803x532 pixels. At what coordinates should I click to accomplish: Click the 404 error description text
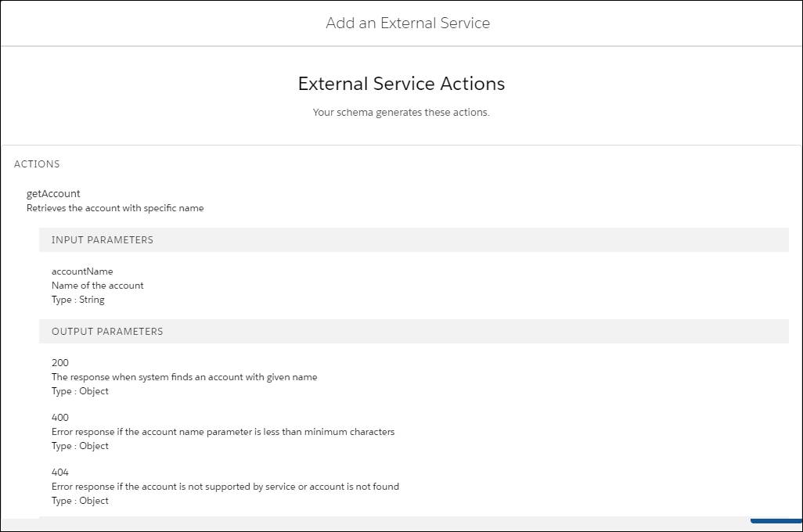pyautogui.click(x=225, y=487)
